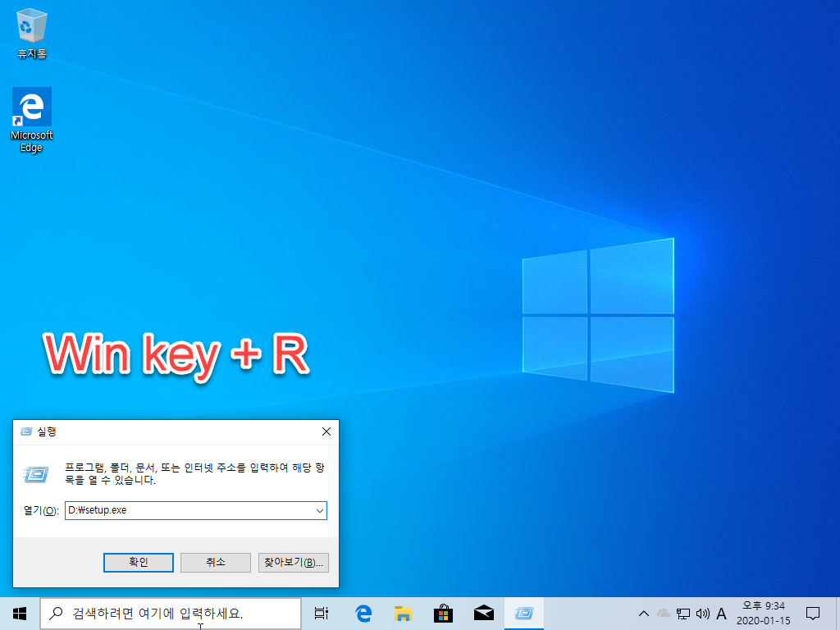Show hidden system tray icons
This screenshot has height=630, width=840.
coord(644,614)
